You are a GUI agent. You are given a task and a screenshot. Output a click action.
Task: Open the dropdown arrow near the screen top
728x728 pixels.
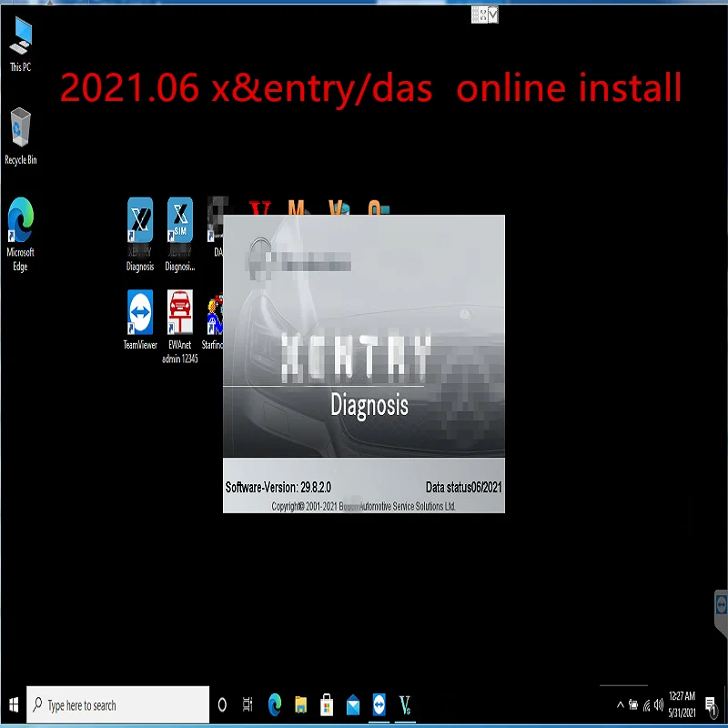[x=493, y=15]
